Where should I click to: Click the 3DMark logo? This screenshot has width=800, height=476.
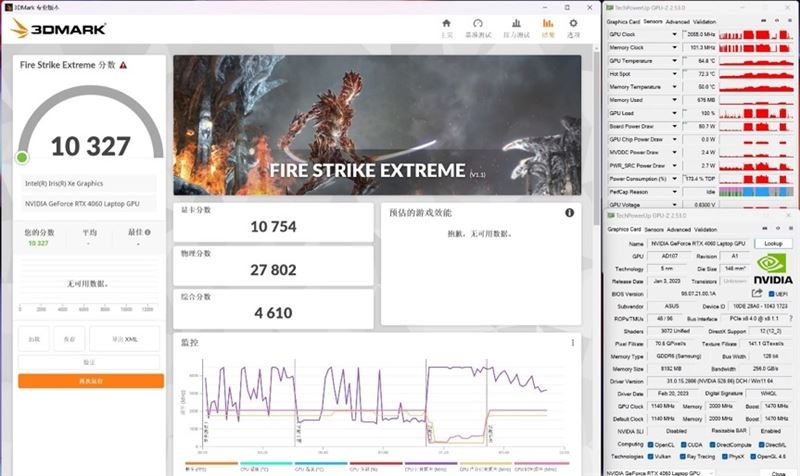(x=58, y=29)
